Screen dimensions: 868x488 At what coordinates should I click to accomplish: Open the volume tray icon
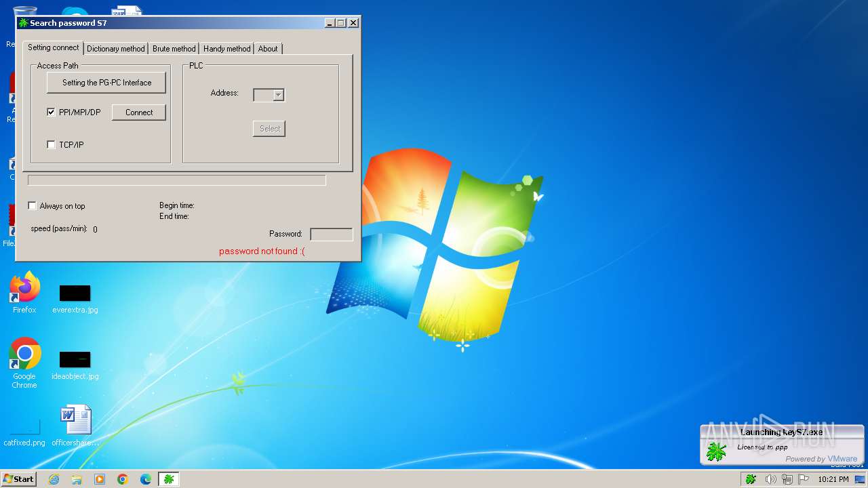click(x=770, y=479)
